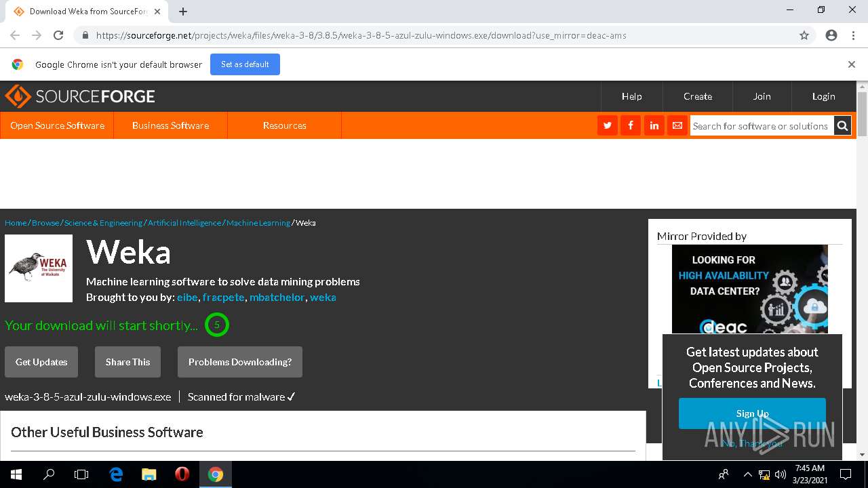Open network status tray icon
The image size is (868, 488).
(x=764, y=474)
